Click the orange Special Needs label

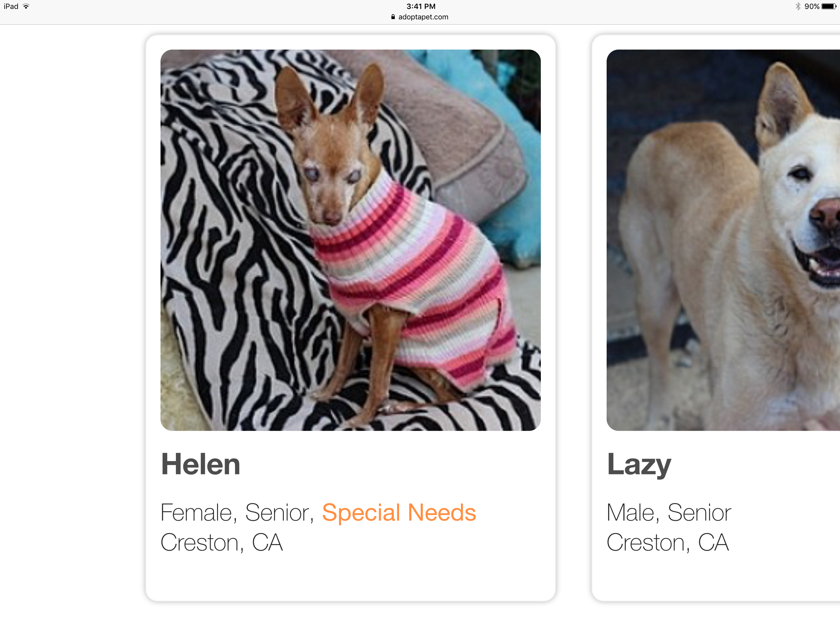[x=399, y=512]
